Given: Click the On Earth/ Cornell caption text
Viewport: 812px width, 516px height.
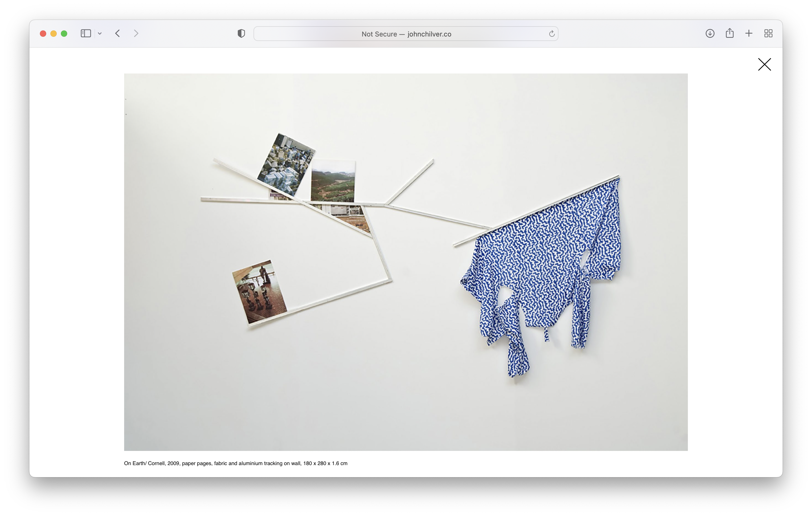Looking at the screenshot, I should click(x=235, y=464).
